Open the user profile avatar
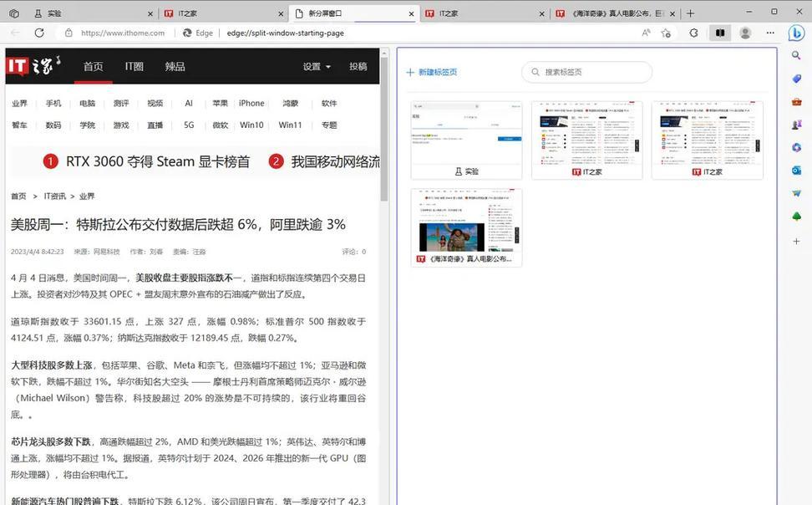This screenshot has width=812, height=505. [745, 33]
